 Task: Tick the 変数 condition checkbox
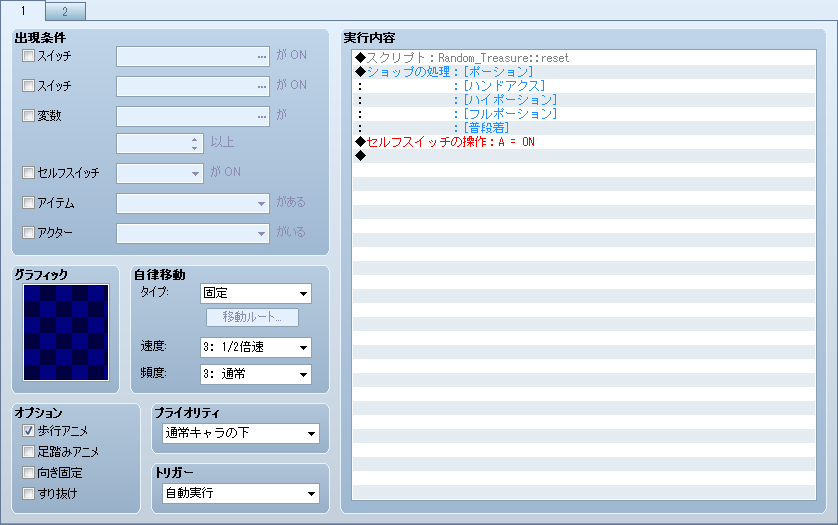click(x=28, y=115)
